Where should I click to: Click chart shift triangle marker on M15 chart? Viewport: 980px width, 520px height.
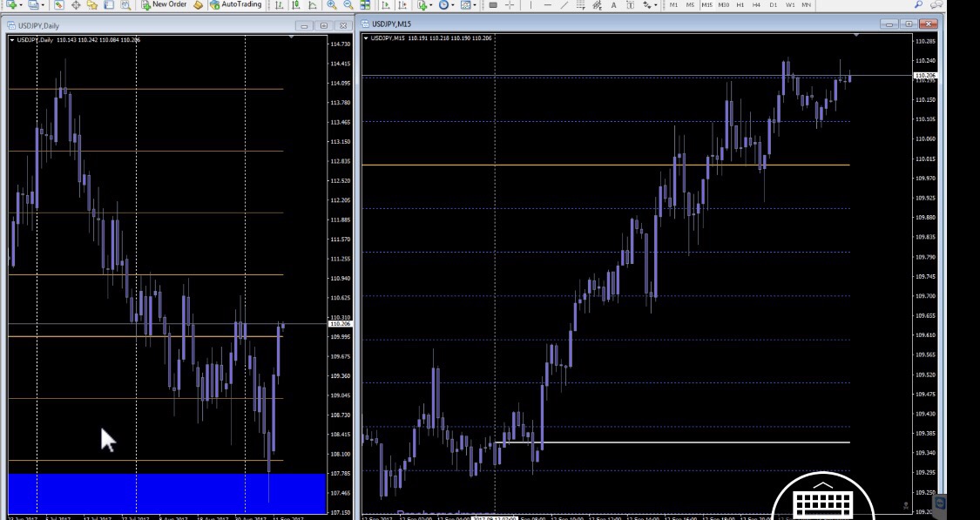tap(855, 36)
